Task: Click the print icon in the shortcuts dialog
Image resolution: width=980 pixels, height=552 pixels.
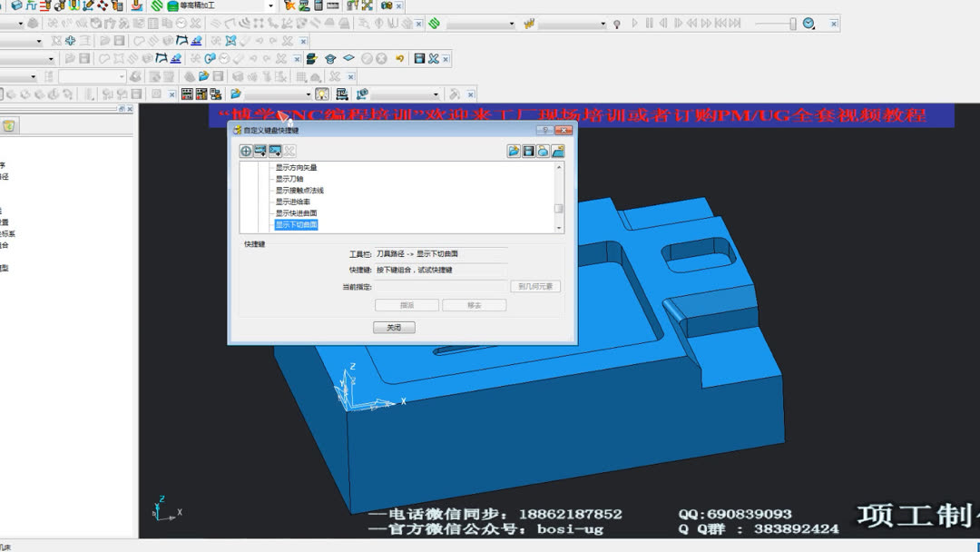Action: click(541, 151)
